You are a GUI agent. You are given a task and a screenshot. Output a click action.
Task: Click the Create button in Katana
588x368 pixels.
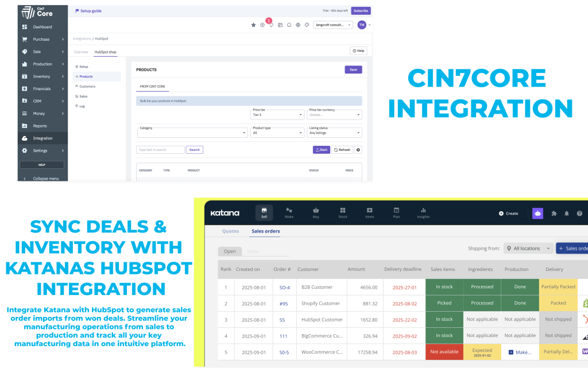coord(509,214)
